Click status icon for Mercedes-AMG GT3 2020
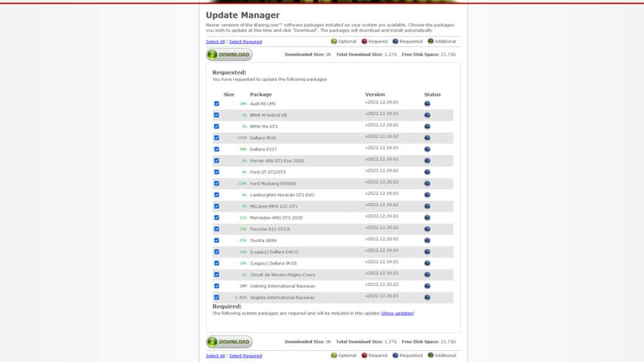Image resolution: width=644 pixels, height=362 pixels. coord(427,217)
